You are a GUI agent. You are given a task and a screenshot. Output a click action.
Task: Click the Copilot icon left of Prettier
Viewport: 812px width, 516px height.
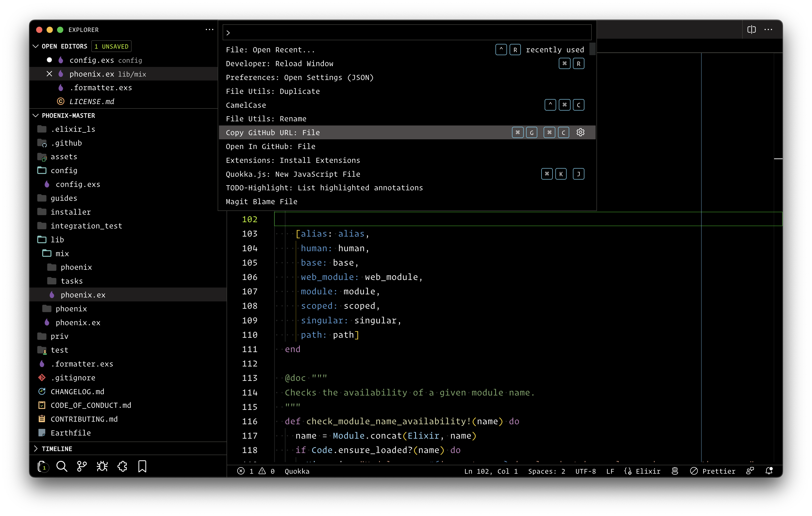pos(675,471)
